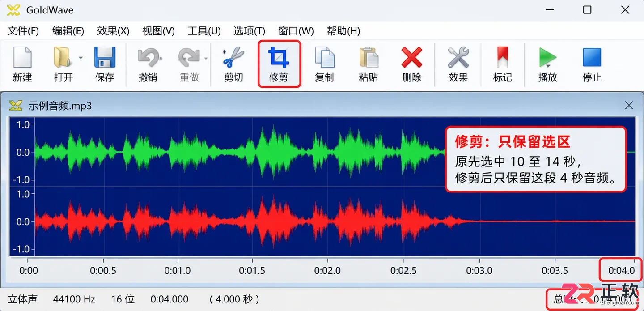Stop playback with blue 停止

[x=592, y=64]
